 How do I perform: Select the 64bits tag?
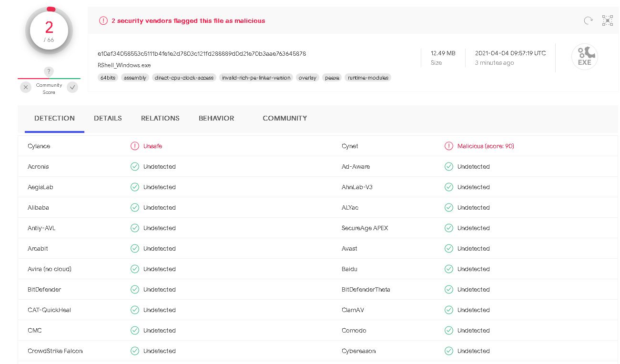click(x=108, y=78)
